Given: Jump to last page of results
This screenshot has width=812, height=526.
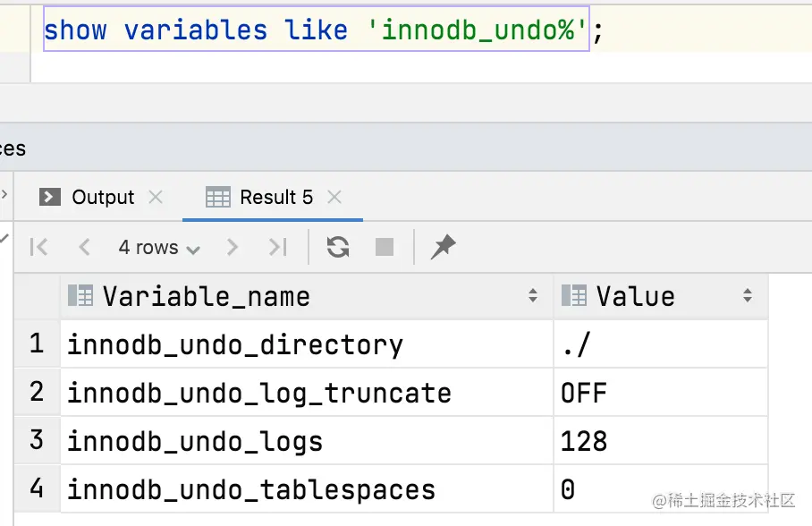Looking at the screenshot, I should 278,247.
